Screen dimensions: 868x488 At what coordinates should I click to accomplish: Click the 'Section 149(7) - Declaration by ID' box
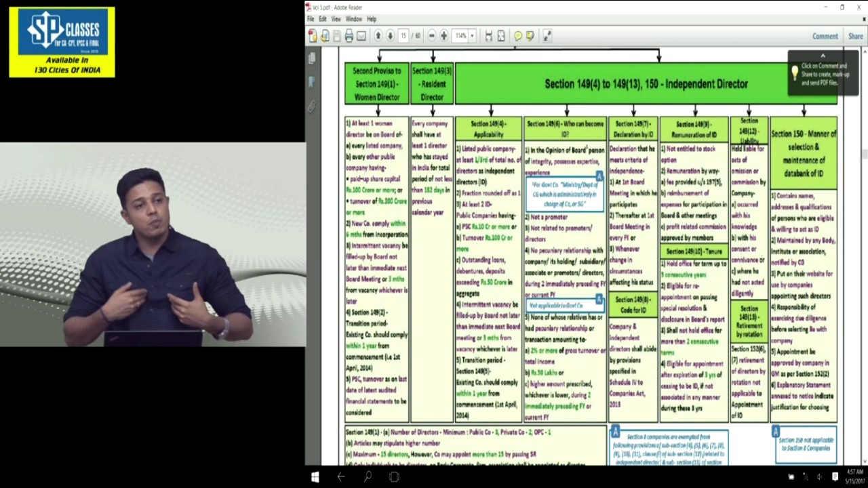click(x=633, y=129)
